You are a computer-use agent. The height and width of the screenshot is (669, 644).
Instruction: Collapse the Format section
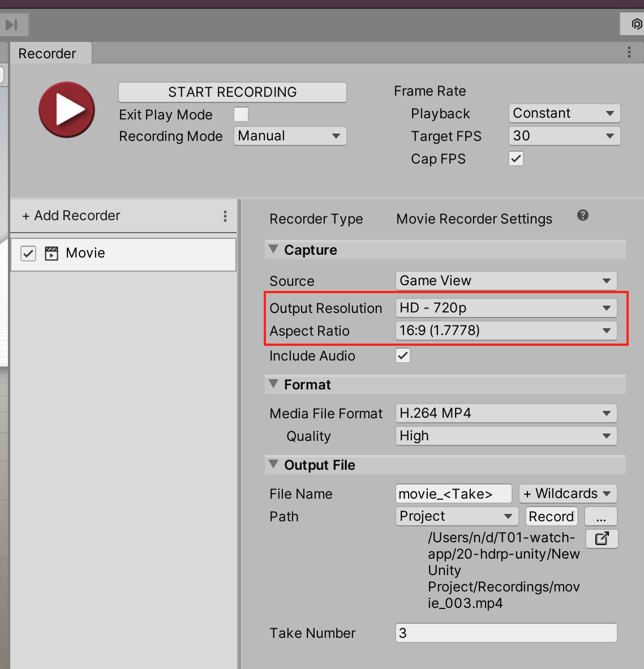tap(273, 384)
